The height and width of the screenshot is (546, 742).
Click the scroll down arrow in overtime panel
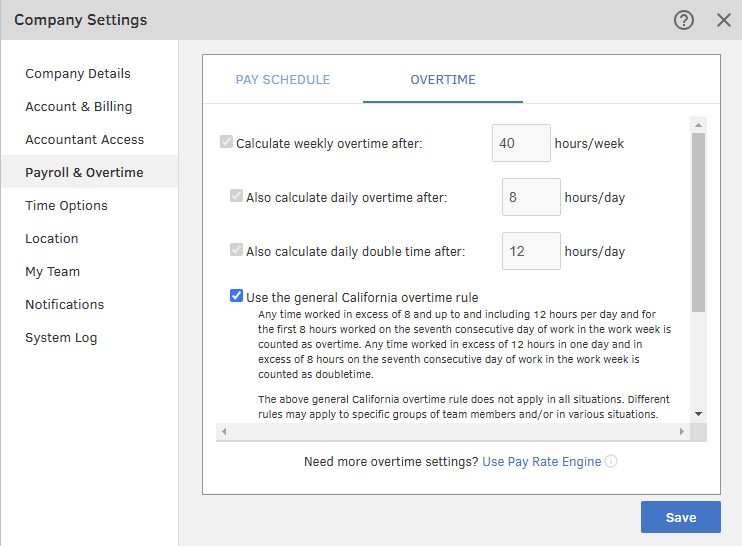point(698,414)
